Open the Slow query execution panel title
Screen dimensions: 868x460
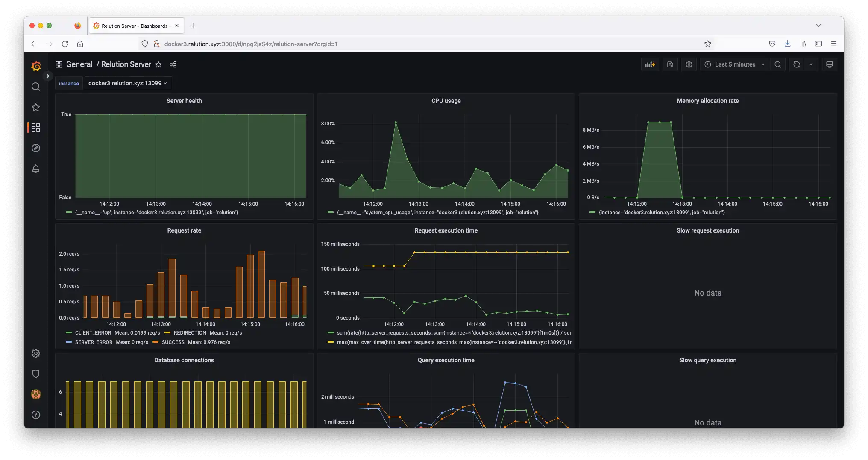(x=708, y=360)
